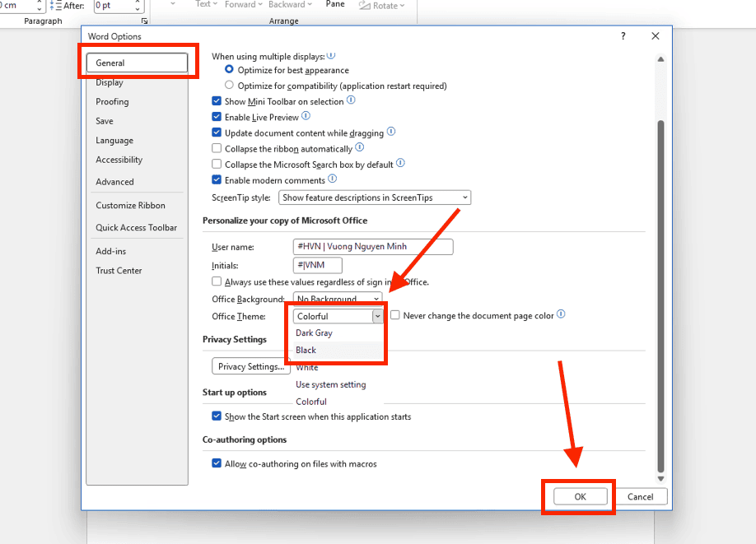The height and width of the screenshot is (544, 756).
Task: Open the Bring Forward dropdown in ribbon
Action: [x=244, y=4]
